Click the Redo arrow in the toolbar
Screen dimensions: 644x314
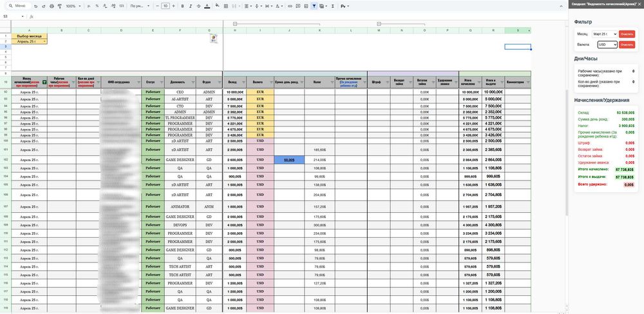44,6
